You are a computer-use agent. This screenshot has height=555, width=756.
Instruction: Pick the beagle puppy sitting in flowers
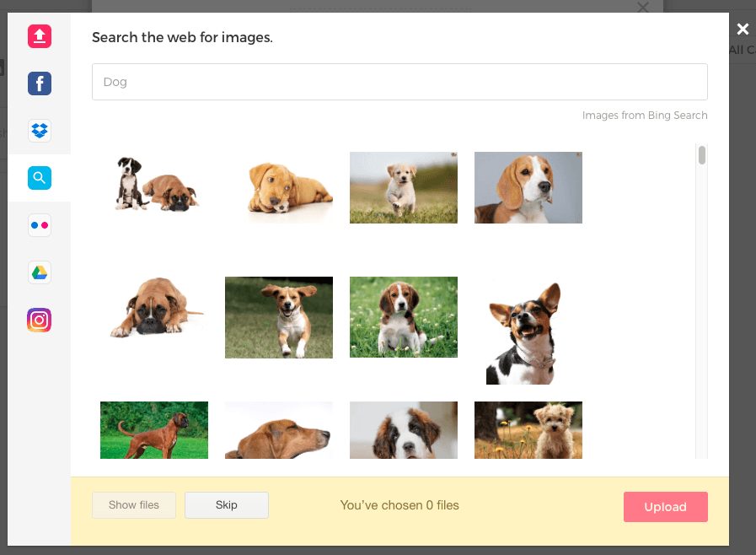(x=403, y=317)
